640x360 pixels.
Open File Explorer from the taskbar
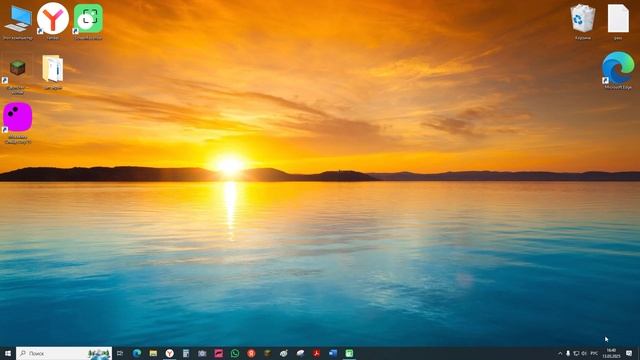153,353
